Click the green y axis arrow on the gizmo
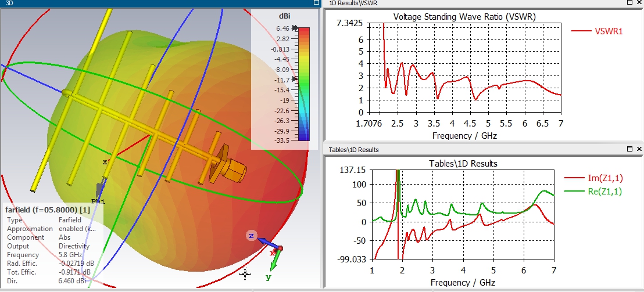 pyautogui.click(x=276, y=261)
